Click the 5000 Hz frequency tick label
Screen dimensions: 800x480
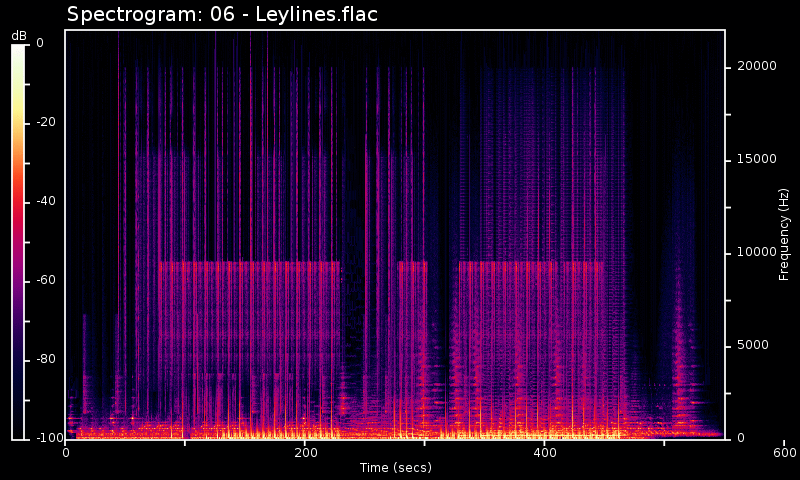(x=753, y=345)
